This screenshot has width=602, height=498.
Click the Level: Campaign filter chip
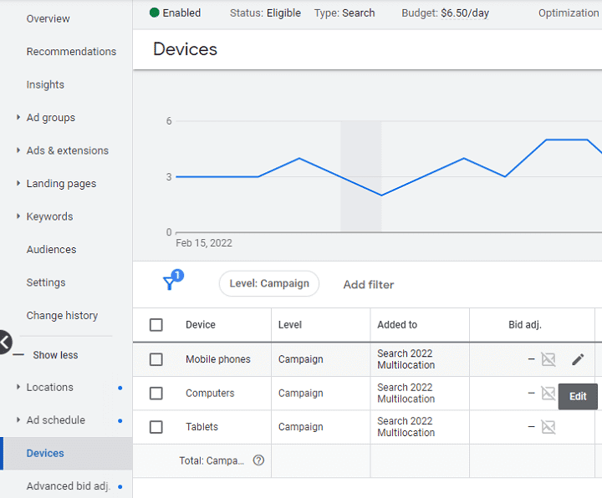point(269,284)
